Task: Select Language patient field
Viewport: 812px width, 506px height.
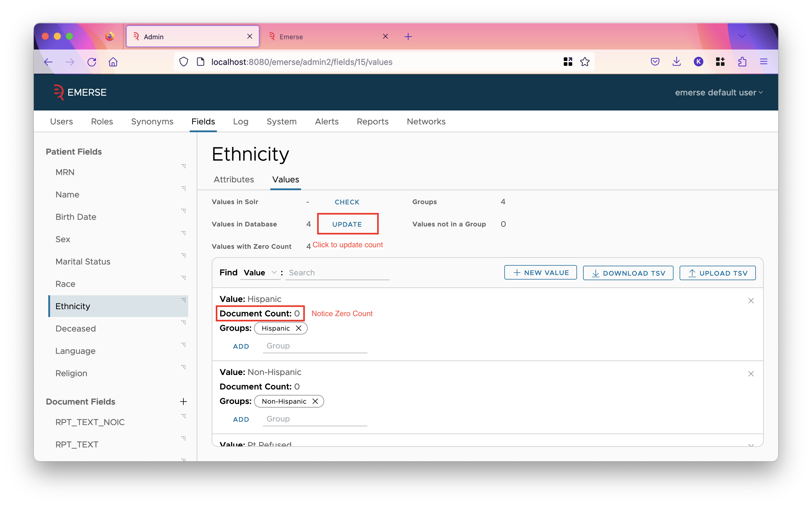Action: (x=118, y=351)
